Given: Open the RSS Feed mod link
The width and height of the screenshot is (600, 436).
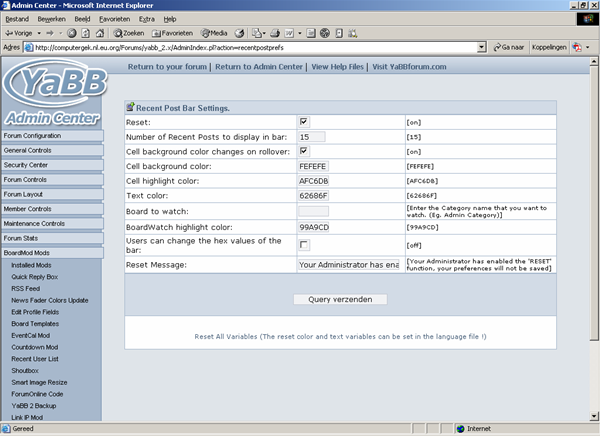Looking at the screenshot, I should [26, 289].
